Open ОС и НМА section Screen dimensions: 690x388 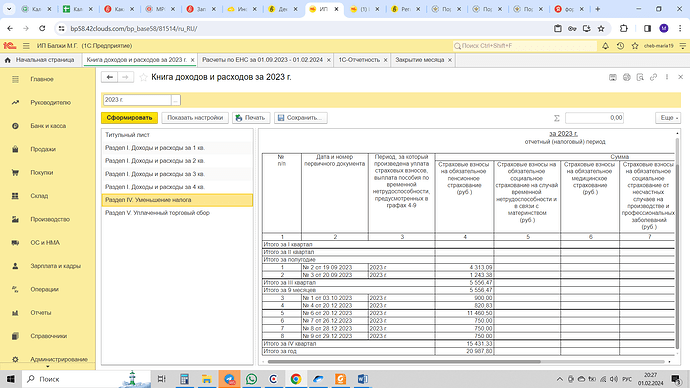(x=45, y=242)
